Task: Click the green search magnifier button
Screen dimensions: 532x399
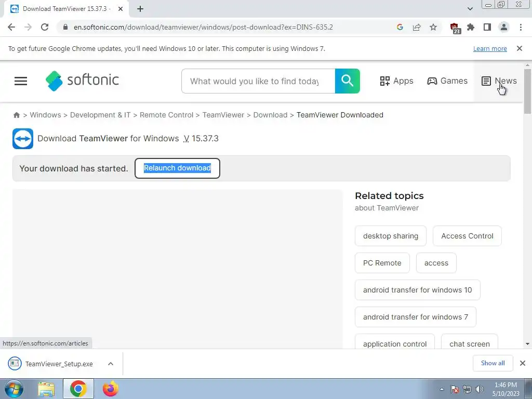Action: [348, 81]
